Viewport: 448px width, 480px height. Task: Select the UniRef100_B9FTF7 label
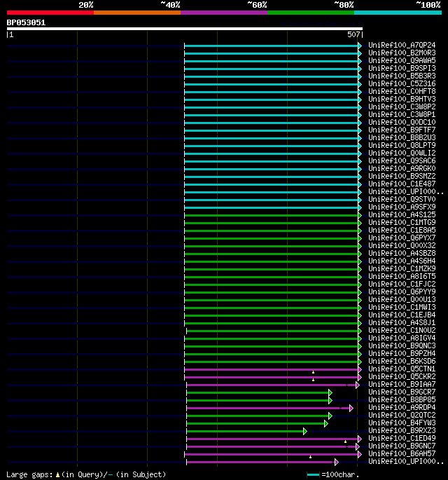click(x=402, y=130)
